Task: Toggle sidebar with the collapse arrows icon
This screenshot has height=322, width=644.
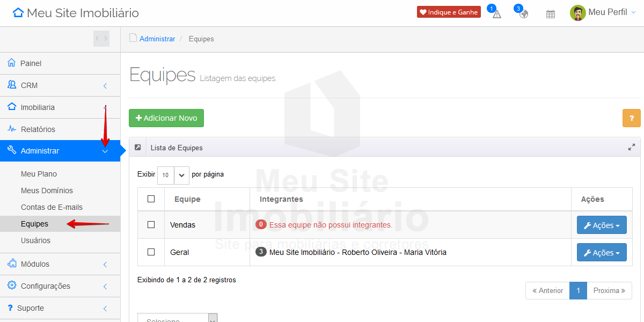Action: [101, 39]
